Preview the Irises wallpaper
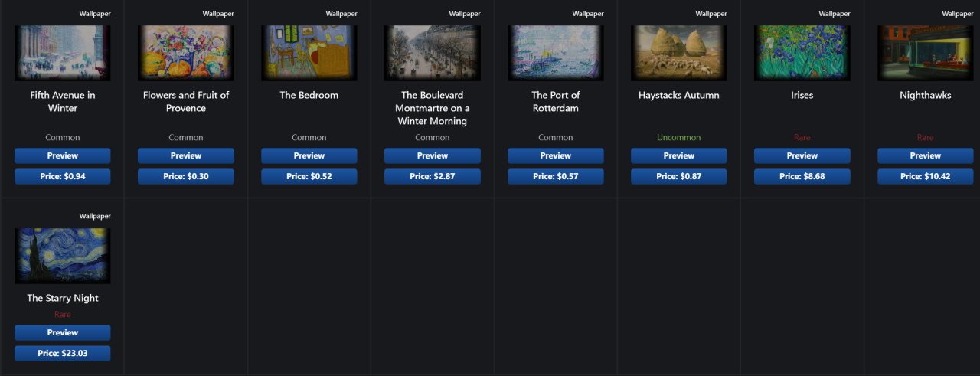Screen dimensions: 980x376 [x=802, y=155]
